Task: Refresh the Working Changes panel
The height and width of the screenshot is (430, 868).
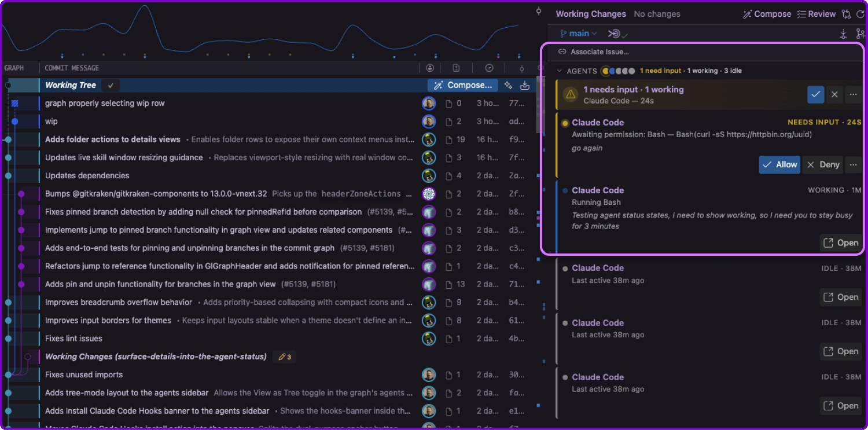Action: pyautogui.click(x=860, y=14)
